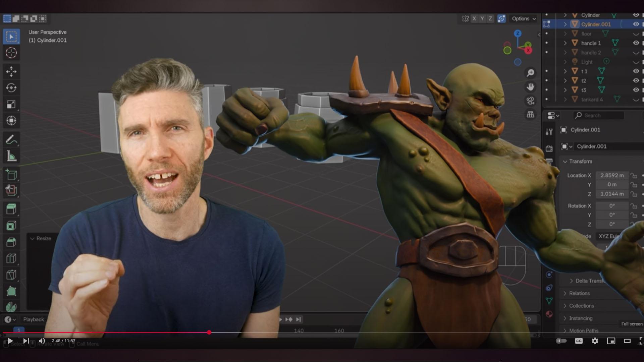644x362 pixels.
Task: Switch perspective/orthographic grid icon
Action: 530,114
